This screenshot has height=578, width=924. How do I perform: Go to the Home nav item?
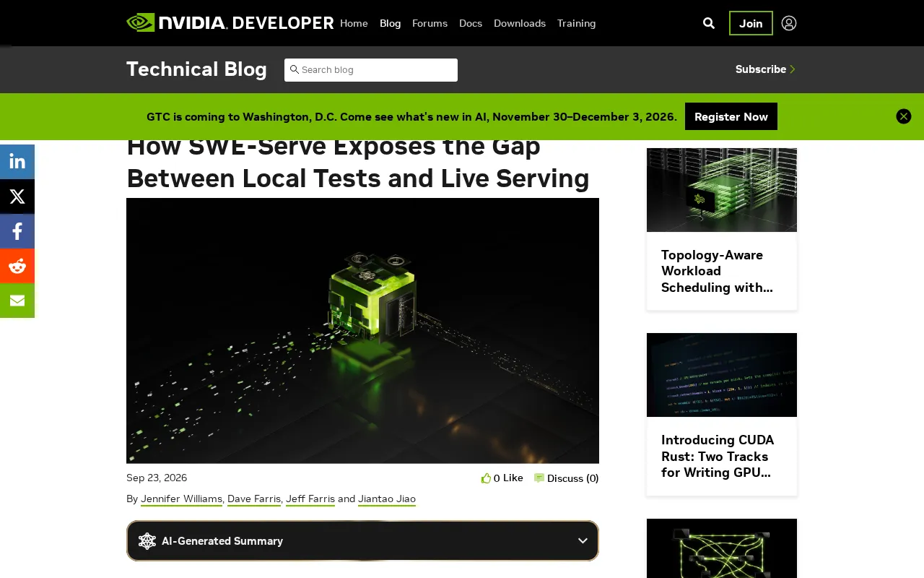354,23
